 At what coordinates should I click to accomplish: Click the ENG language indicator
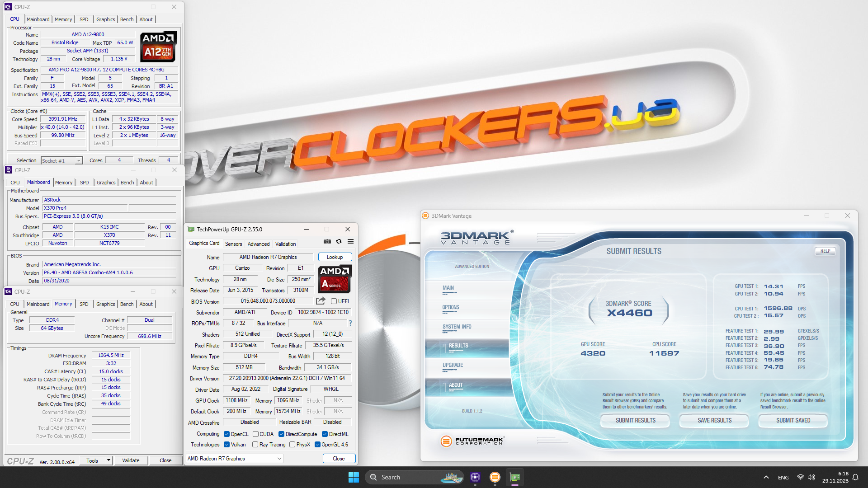tap(783, 477)
